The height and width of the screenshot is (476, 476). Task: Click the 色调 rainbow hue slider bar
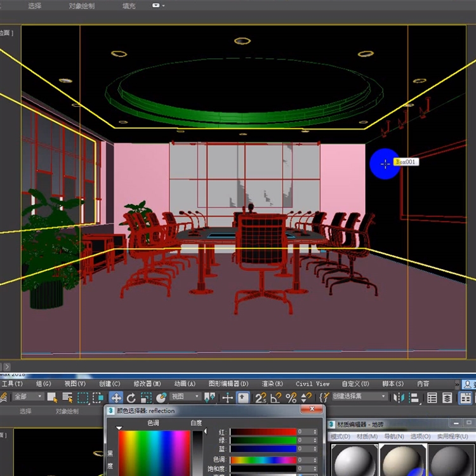(263, 460)
